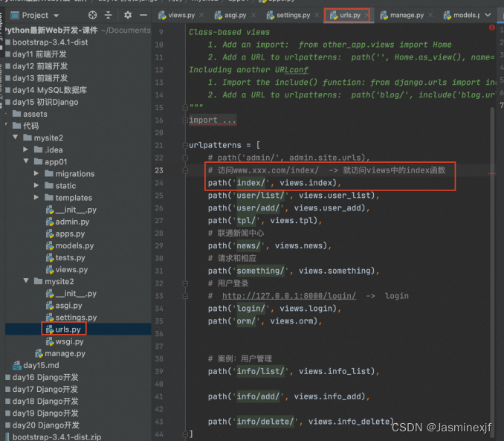Select day20 Django开发 folder

pos(42,425)
